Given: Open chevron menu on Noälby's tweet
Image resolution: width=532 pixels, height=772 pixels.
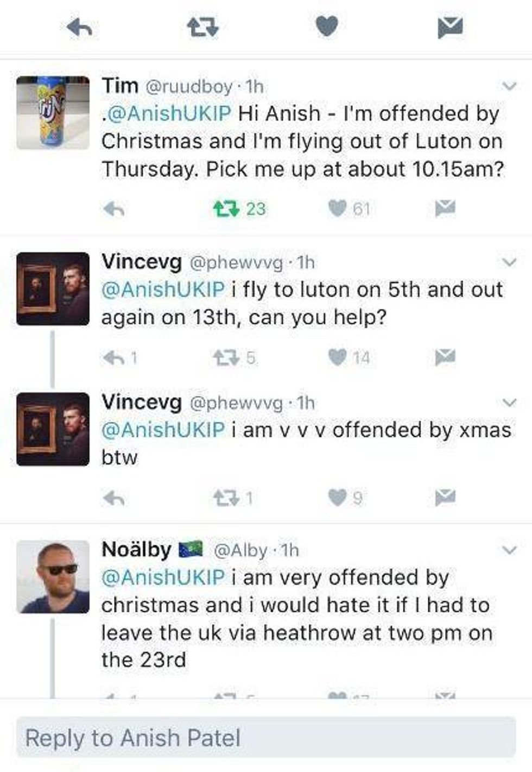Looking at the screenshot, I should pyautogui.click(x=509, y=550).
